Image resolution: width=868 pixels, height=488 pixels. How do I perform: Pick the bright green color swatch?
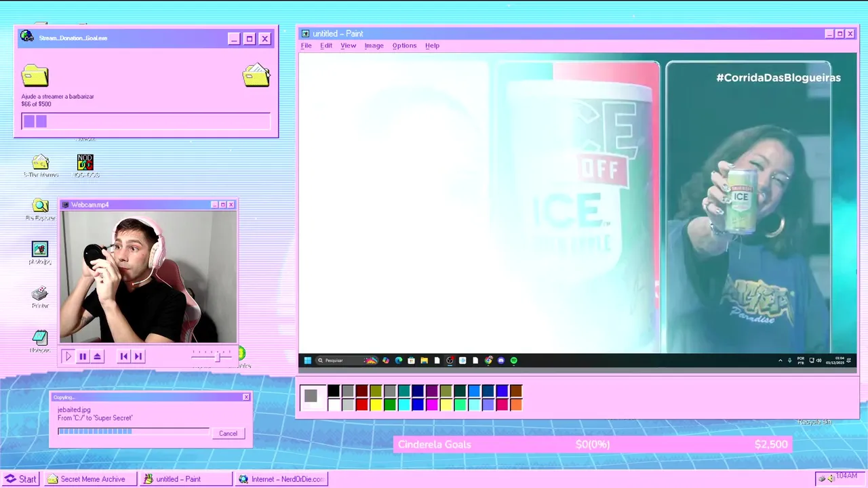390,405
